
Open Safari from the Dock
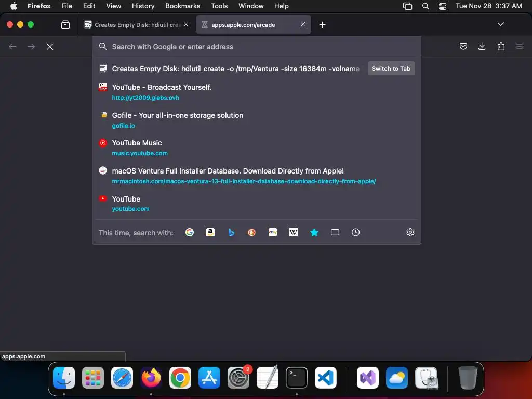tap(122, 378)
